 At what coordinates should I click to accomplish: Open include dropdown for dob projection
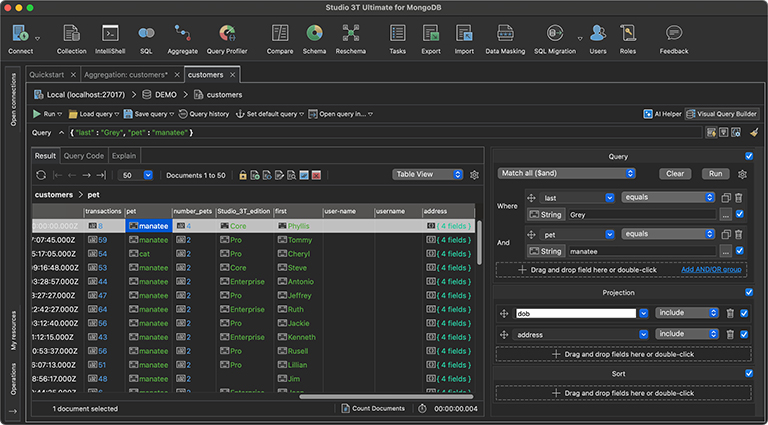(x=687, y=313)
